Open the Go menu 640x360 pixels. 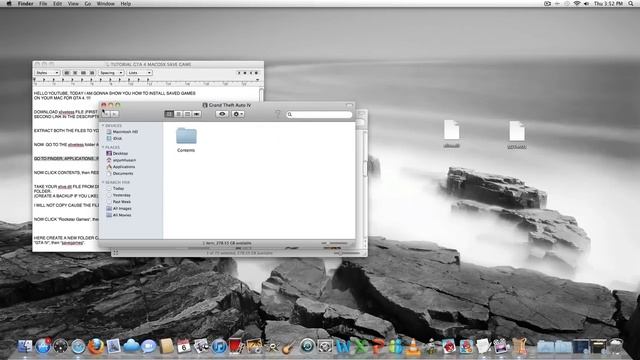[x=88, y=4]
